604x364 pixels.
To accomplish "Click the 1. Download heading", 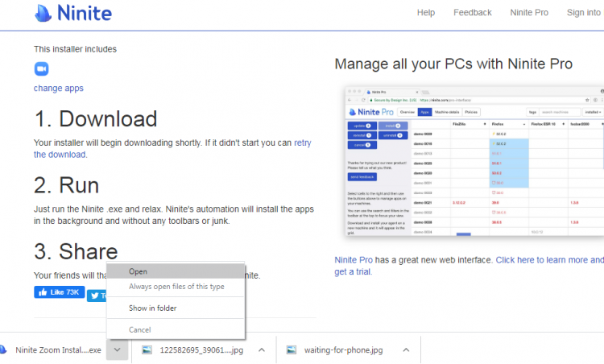I will click(x=96, y=118).
